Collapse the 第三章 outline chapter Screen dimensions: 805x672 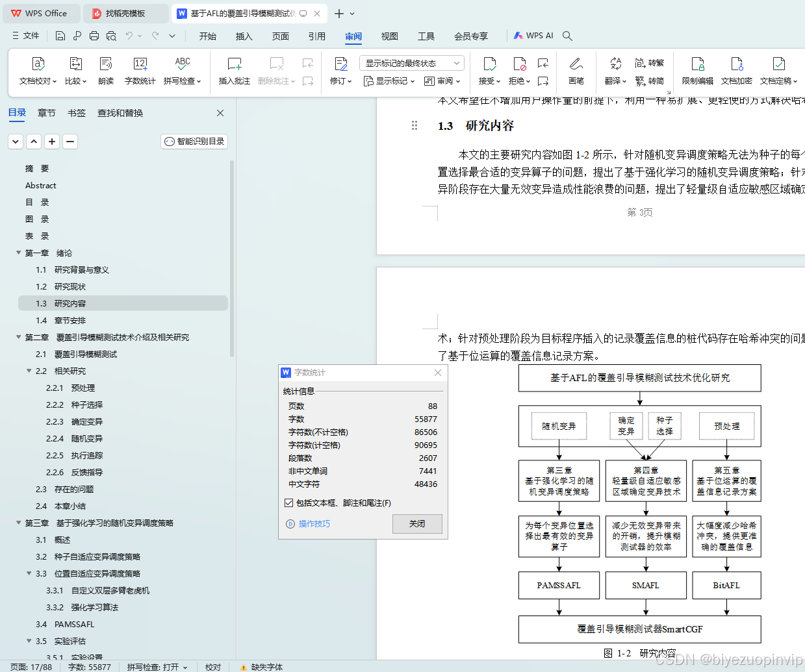click(18, 523)
